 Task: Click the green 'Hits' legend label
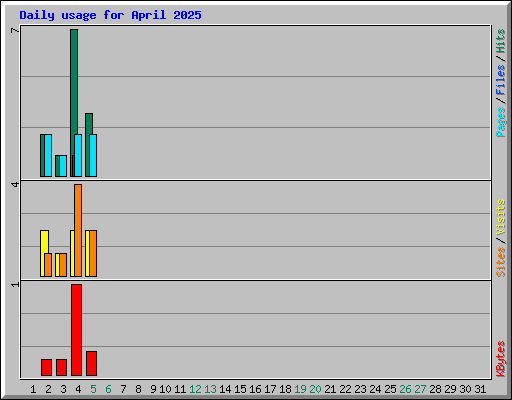pyautogui.click(x=501, y=41)
